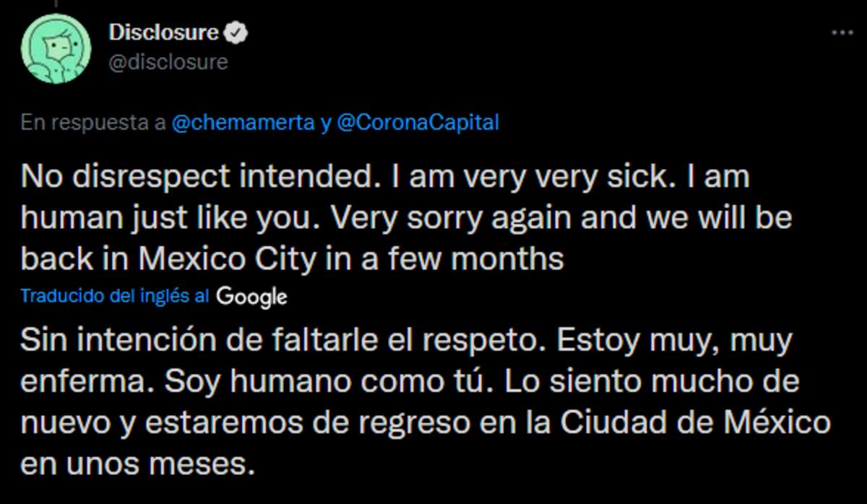Image resolution: width=867 pixels, height=504 pixels.
Task: Click the verified badge next to Disclosure
Action: tap(236, 32)
